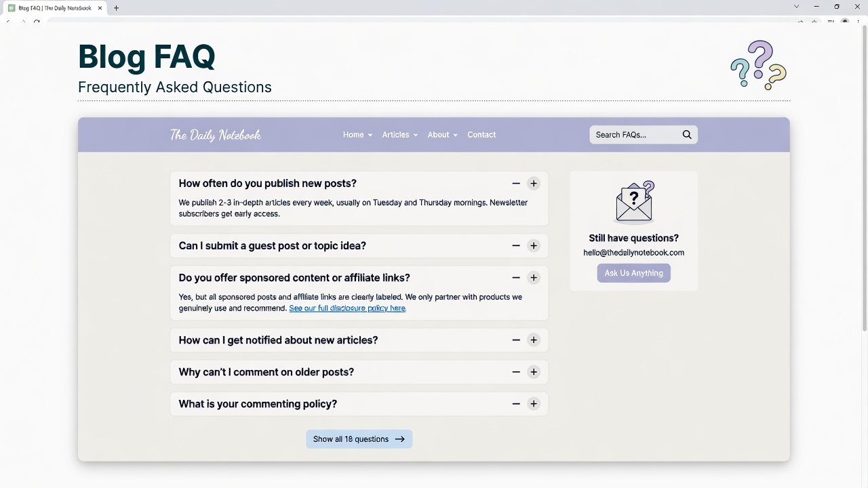Click plus icon on guest post question

tap(534, 246)
